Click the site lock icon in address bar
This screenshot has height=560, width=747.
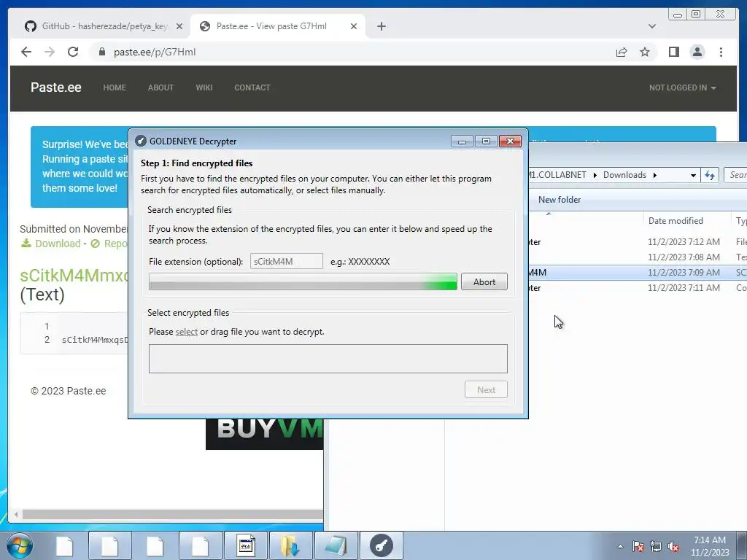coord(102,52)
